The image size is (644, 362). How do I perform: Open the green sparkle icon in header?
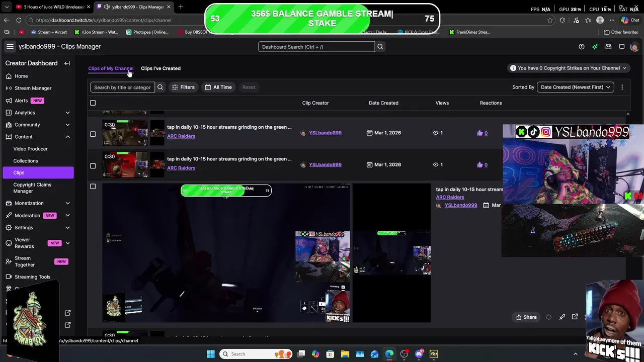tap(595, 47)
